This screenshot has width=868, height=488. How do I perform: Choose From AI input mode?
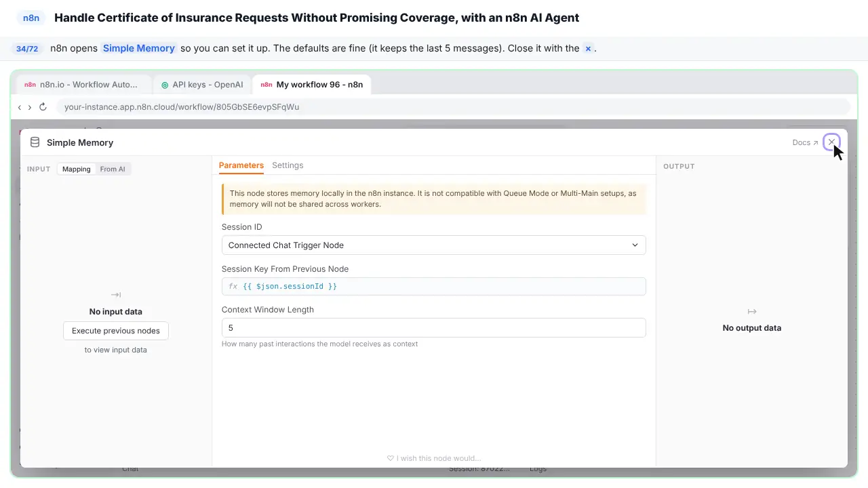point(113,169)
